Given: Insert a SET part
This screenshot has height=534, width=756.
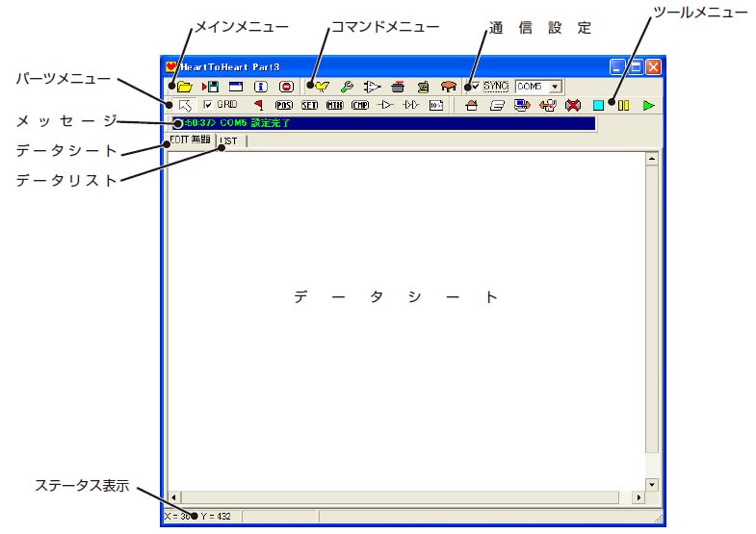Looking at the screenshot, I should tap(309, 105).
